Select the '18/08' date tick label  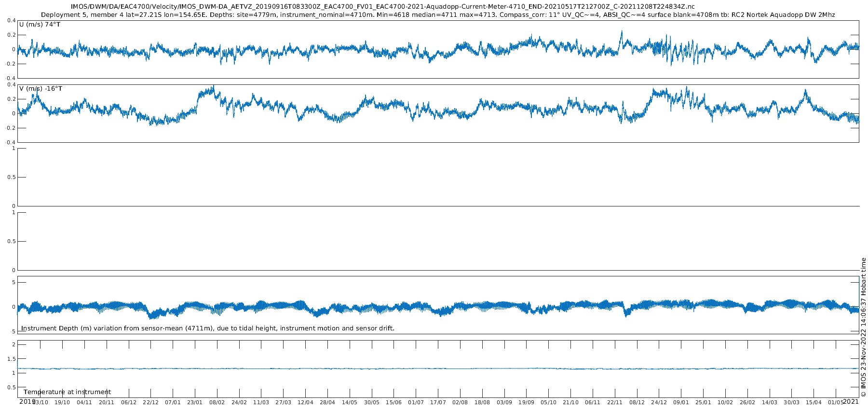(482, 402)
